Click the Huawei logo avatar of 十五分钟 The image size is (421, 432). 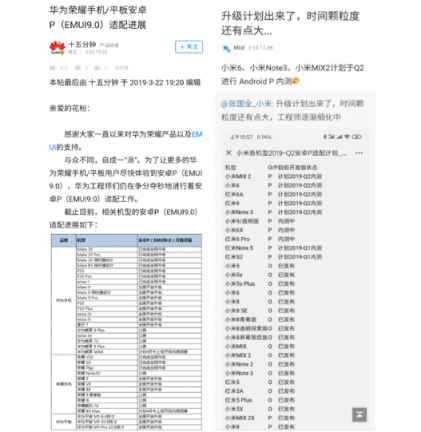click(x=57, y=47)
